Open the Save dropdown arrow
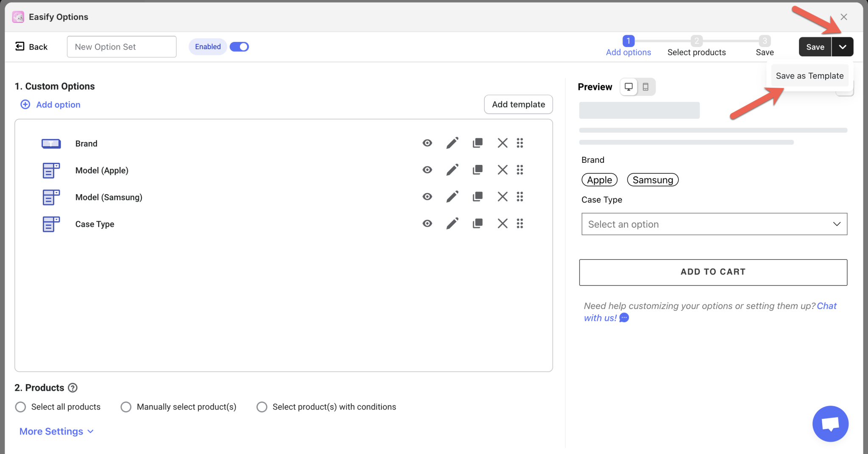868x454 pixels. point(843,47)
